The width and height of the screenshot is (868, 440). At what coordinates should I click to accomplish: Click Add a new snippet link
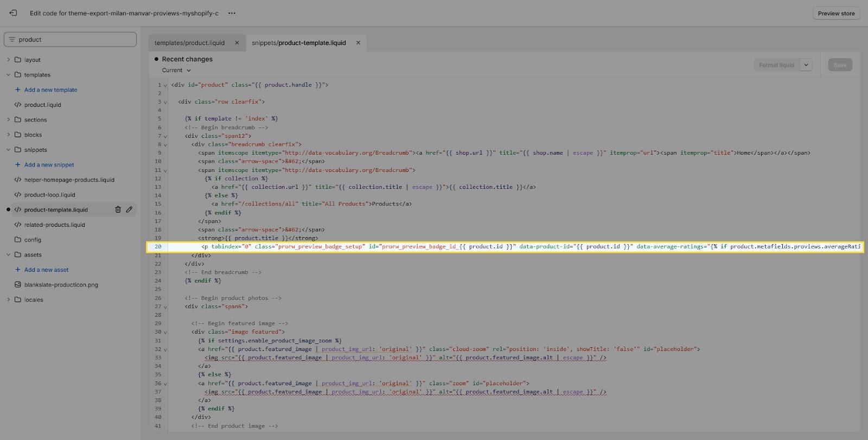click(49, 165)
